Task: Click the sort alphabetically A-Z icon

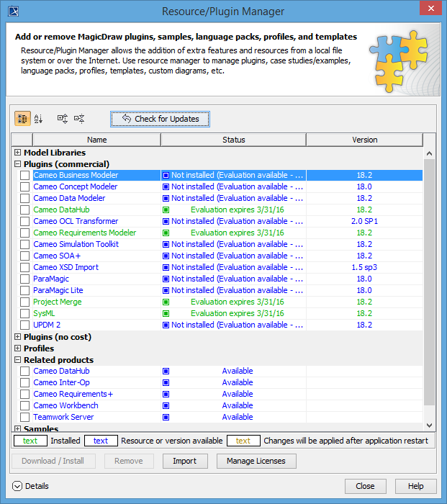Action: pyautogui.click(x=39, y=119)
